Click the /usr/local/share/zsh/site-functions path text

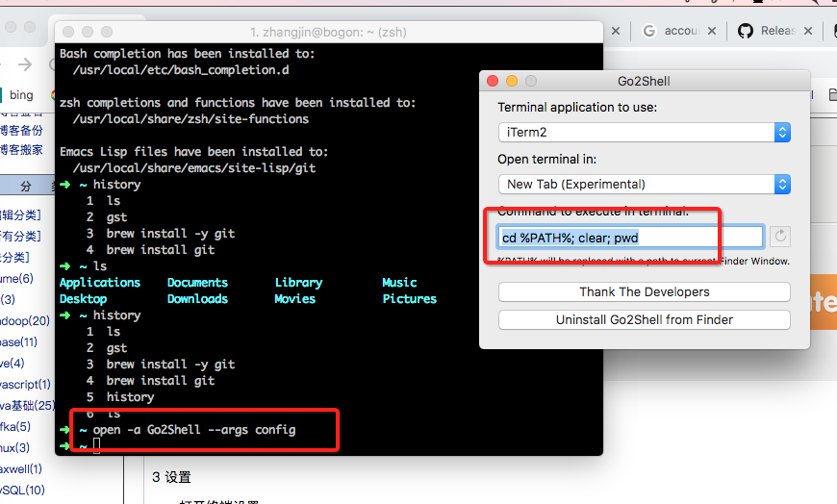click(190, 119)
